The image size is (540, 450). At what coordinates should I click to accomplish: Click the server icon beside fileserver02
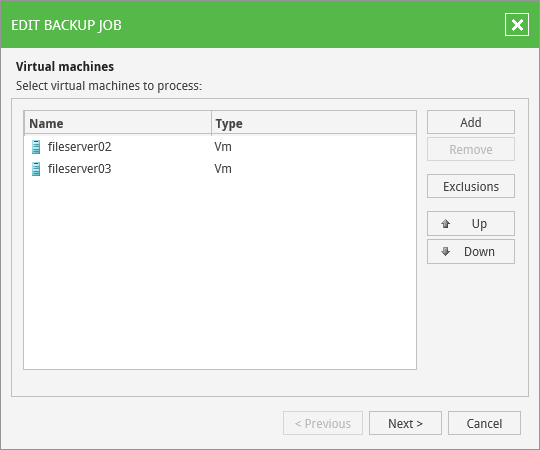pyautogui.click(x=36, y=147)
